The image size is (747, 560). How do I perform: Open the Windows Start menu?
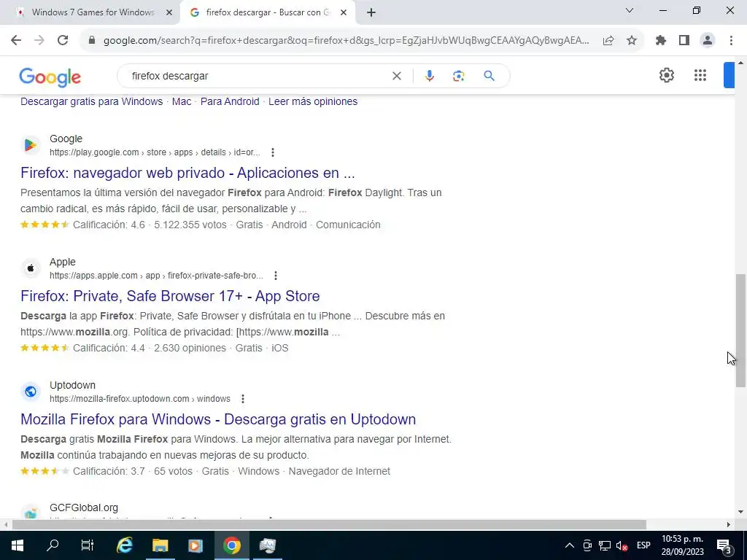tap(18, 545)
